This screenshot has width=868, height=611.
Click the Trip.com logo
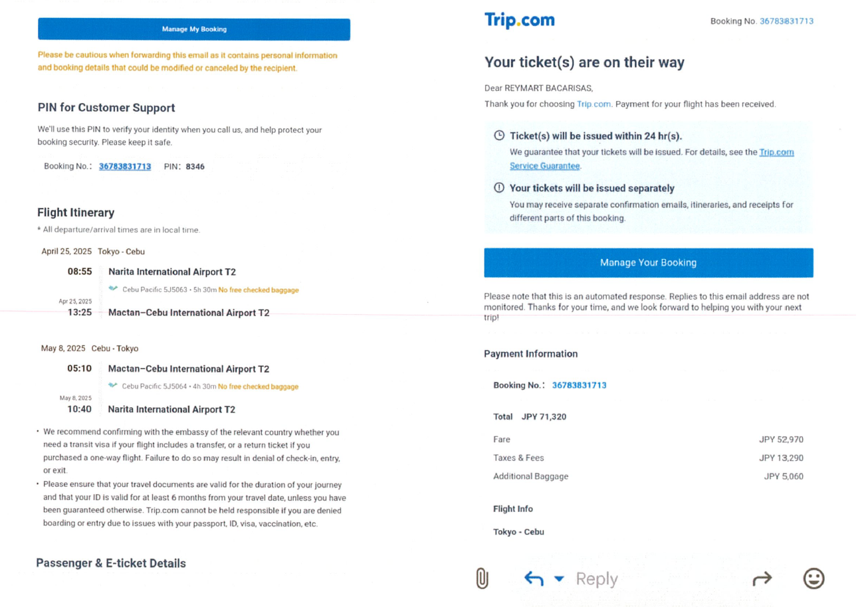coord(519,21)
